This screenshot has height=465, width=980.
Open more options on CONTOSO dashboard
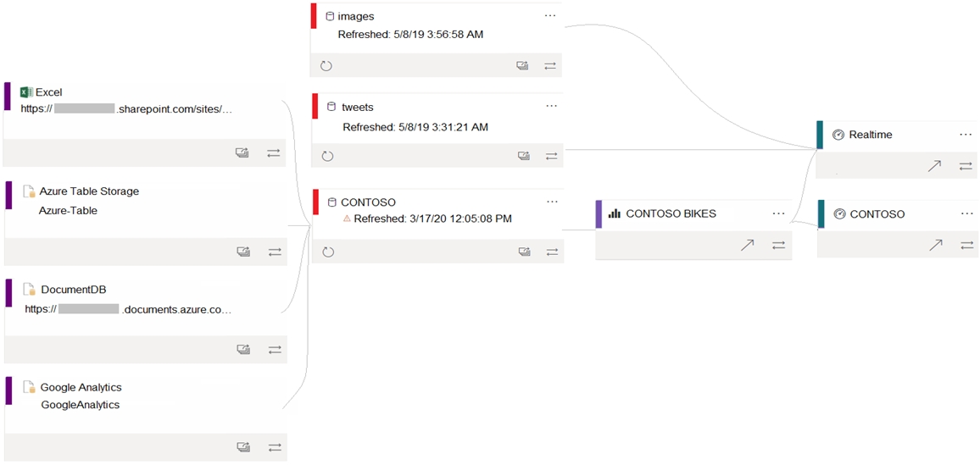[x=967, y=213]
